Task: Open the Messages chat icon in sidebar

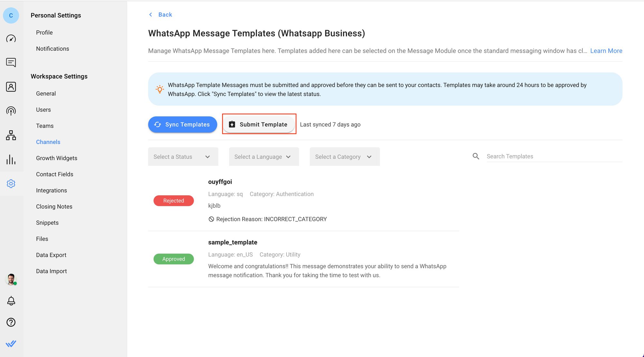Action: tap(11, 63)
